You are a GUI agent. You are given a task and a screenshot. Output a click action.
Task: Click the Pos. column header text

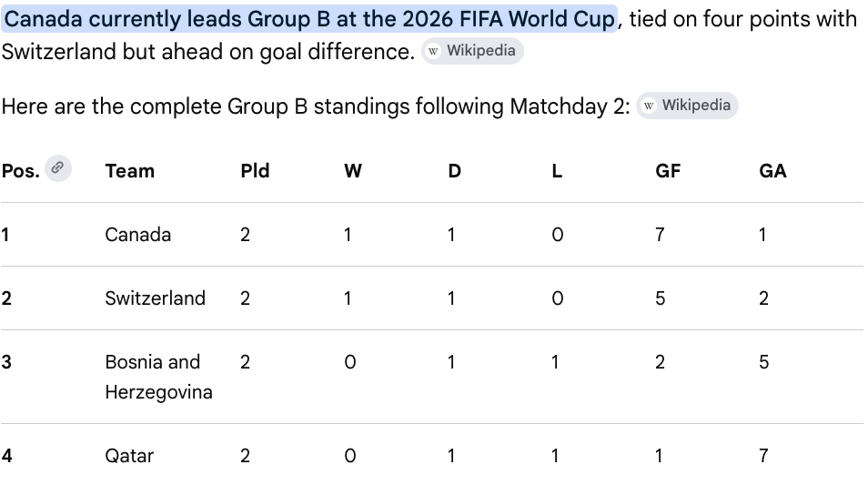point(21,171)
